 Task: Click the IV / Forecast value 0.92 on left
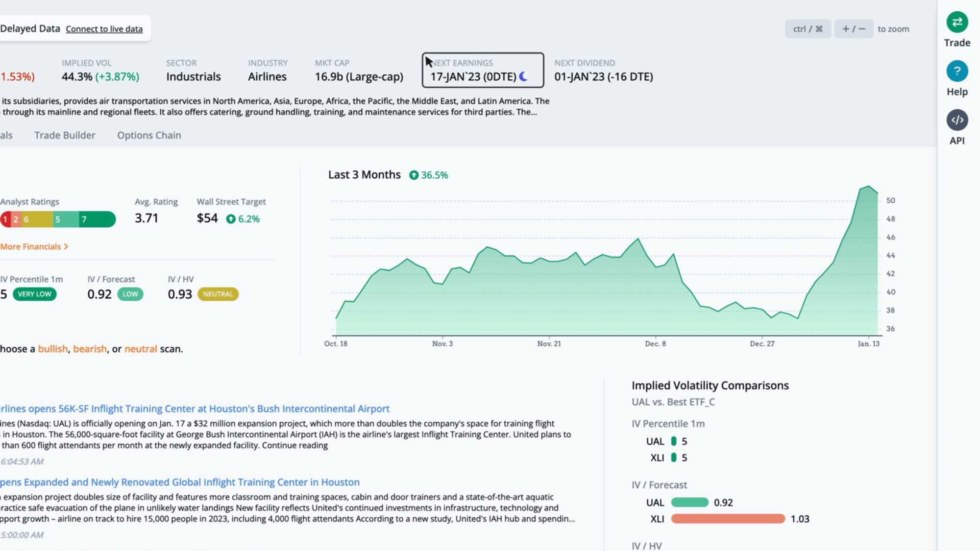point(99,294)
